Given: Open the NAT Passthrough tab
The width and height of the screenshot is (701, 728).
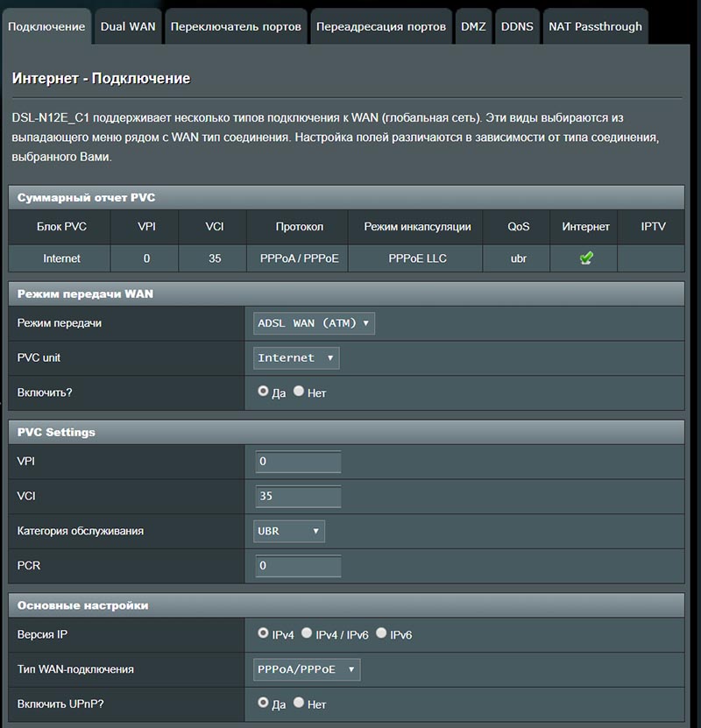Looking at the screenshot, I should [x=596, y=26].
